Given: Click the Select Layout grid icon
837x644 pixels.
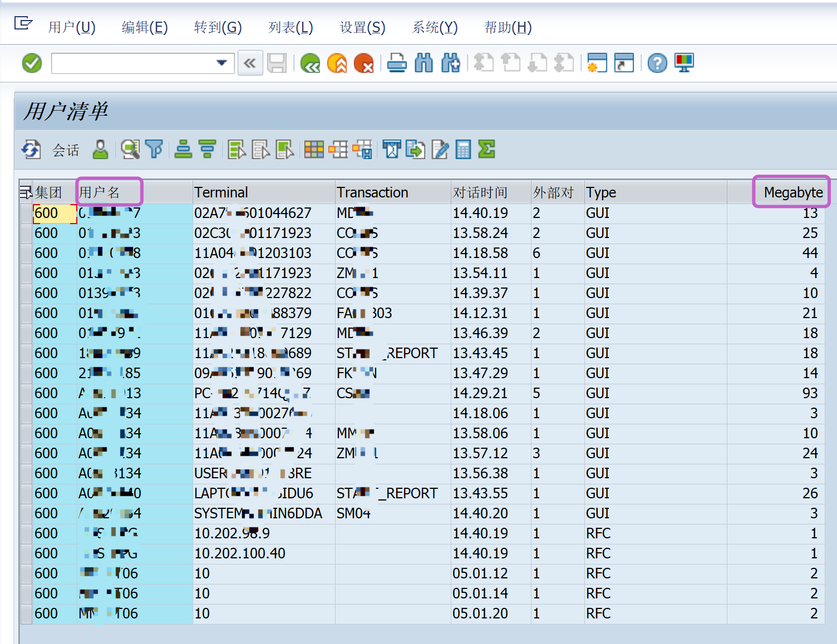Looking at the screenshot, I should click(338, 150).
